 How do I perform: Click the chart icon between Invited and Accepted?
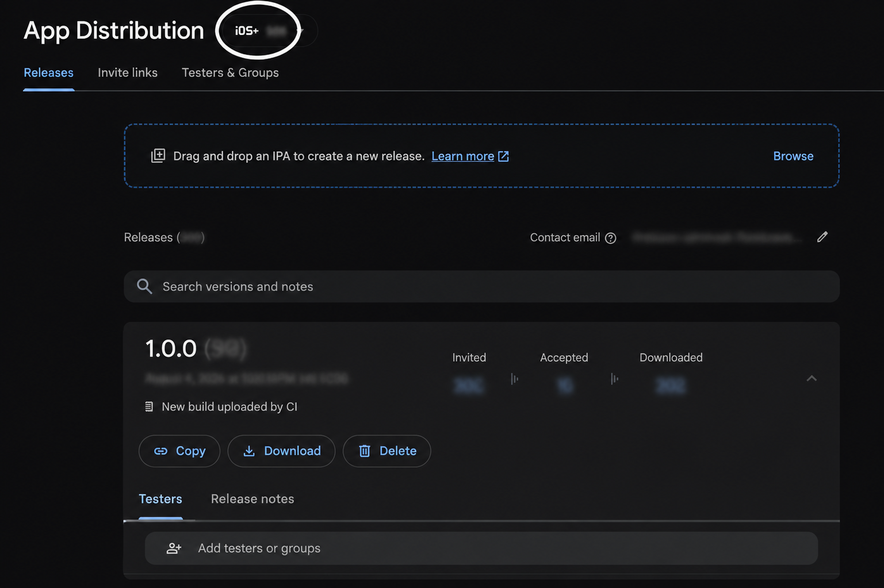coord(515,379)
